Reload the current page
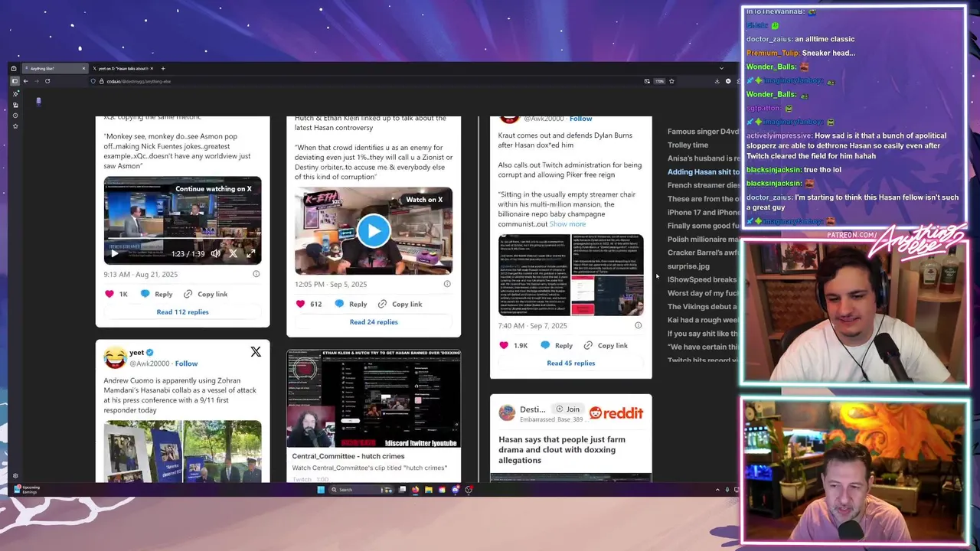 coord(47,81)
